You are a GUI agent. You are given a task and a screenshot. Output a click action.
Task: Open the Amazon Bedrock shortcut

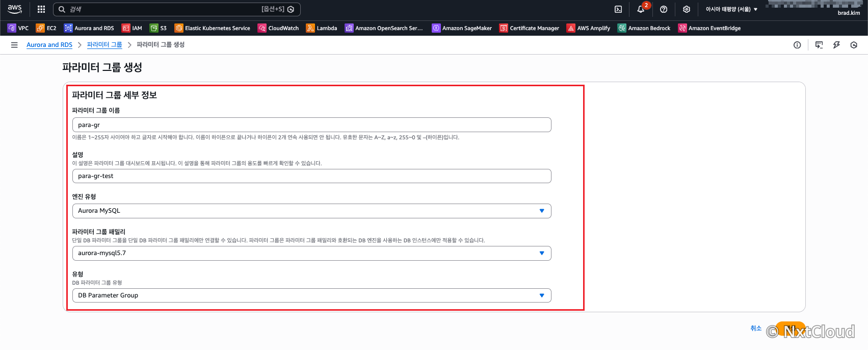[644, 28]
